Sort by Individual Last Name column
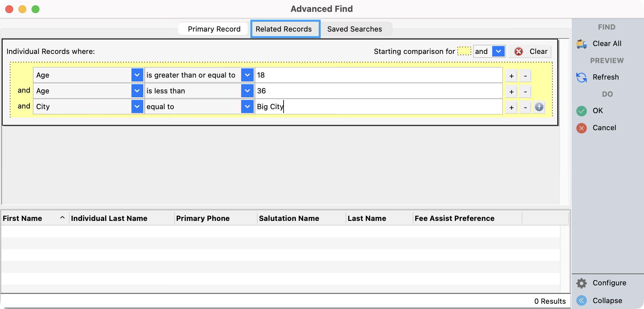644x309 pixels. [x=122, y=218]
